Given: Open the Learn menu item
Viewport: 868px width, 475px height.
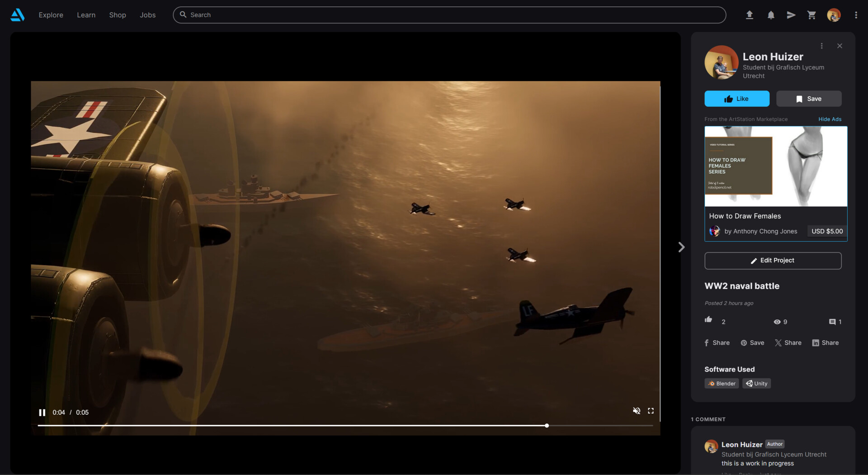Looking at the screenshot, I should pos(86,14).
